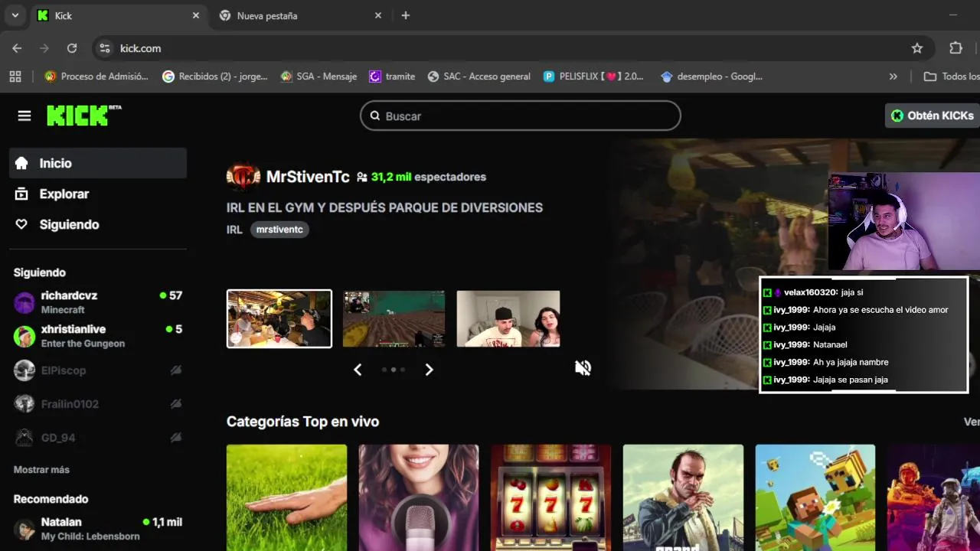The width and height of the screenshot is (980, 551).
Task: Switch to Kick browser tab
Action: (119, 15)
